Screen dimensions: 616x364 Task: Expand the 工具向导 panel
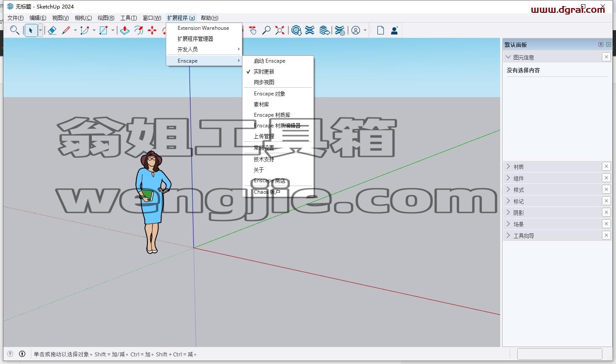508,235
